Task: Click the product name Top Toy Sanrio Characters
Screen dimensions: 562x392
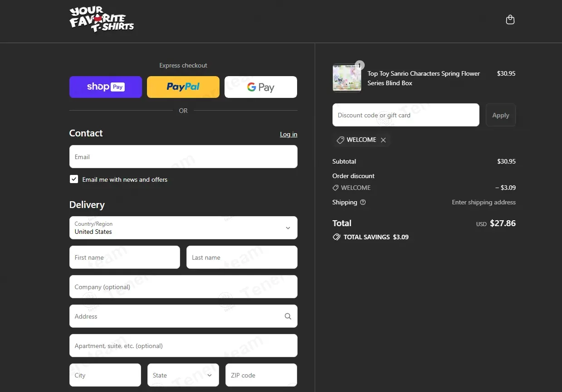Action: (x=424, y=78)
